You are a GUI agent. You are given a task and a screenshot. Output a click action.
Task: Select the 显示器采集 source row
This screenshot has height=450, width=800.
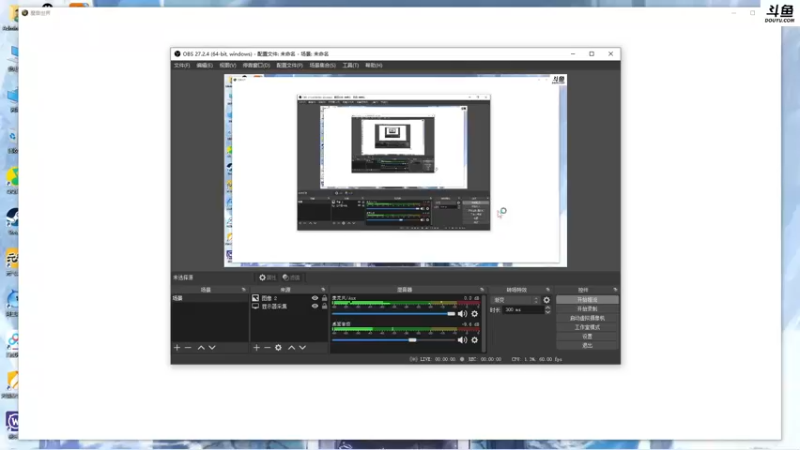(289, 306)
